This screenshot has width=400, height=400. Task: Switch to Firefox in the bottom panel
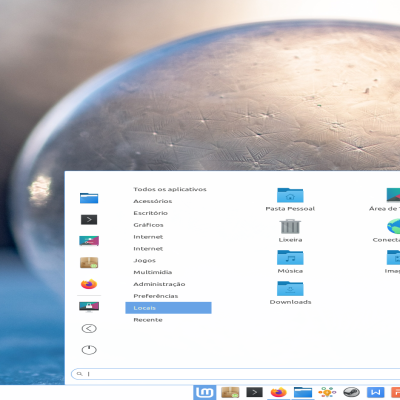[x=278, y=392]
